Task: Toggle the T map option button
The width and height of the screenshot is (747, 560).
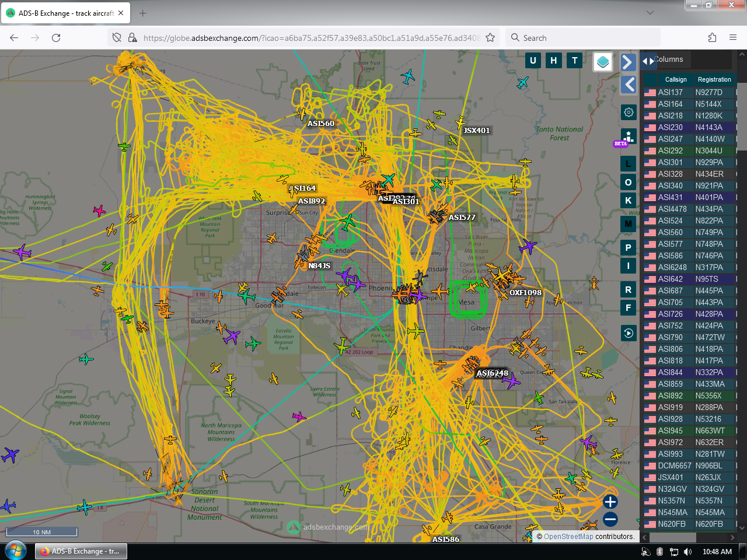Action: (x=575, y=60)
